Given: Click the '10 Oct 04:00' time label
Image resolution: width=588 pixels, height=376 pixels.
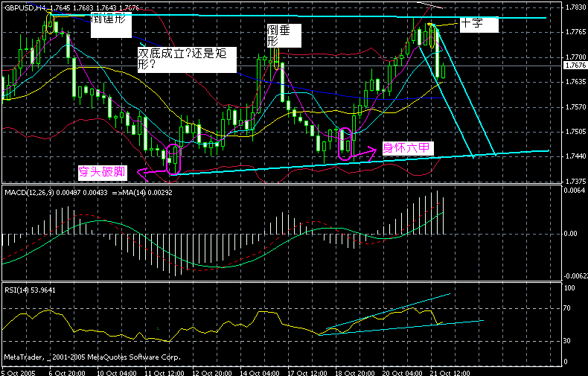Looking at the screenshot, I should [x=117, y=373].
